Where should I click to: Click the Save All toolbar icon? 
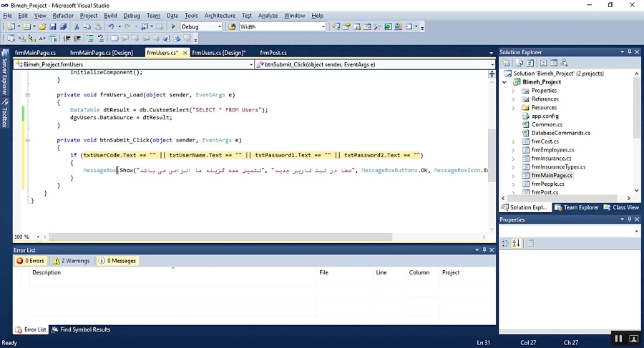click(x=63, y=26)
